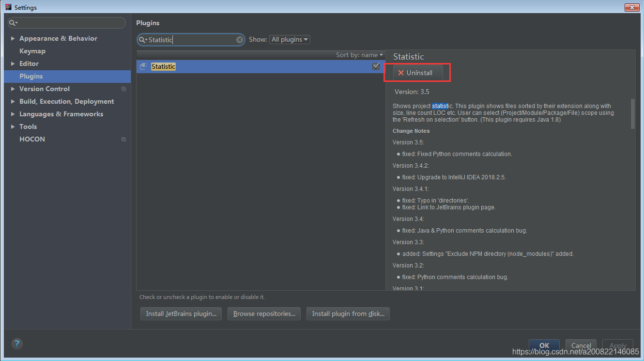This screenshot has width=644, height=361.
Task: Click the IntelliJ icon in title bar
Action: click(8, 7)
